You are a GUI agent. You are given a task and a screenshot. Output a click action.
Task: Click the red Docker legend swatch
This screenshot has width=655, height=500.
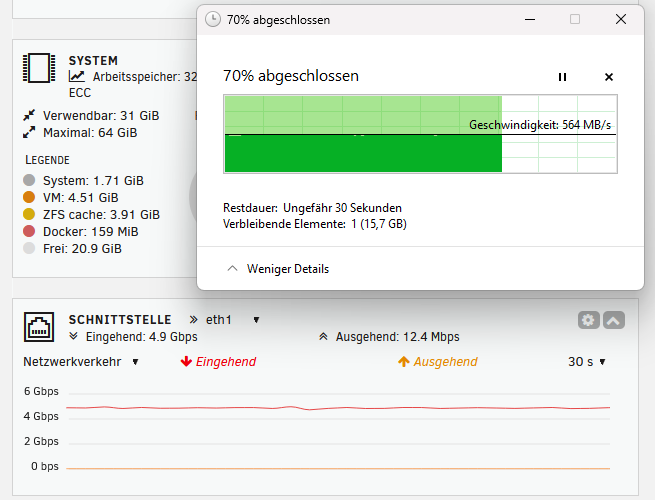(29, 231)
